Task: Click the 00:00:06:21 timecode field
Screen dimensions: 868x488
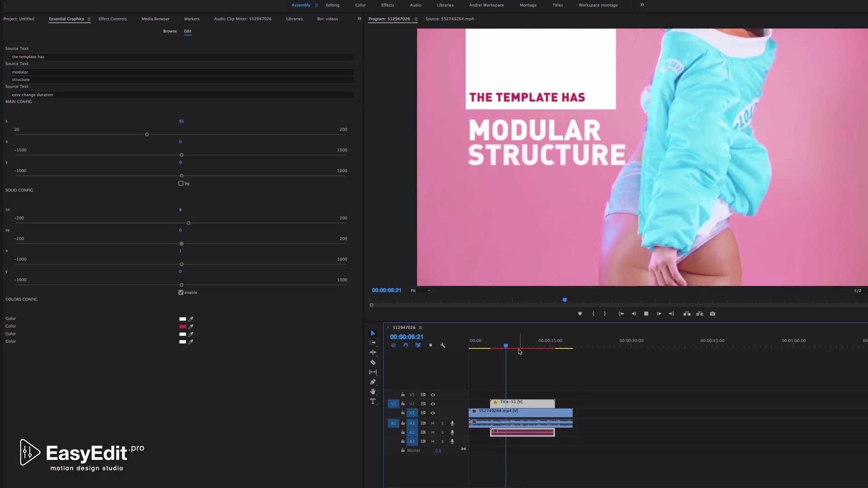Action: 406,337
